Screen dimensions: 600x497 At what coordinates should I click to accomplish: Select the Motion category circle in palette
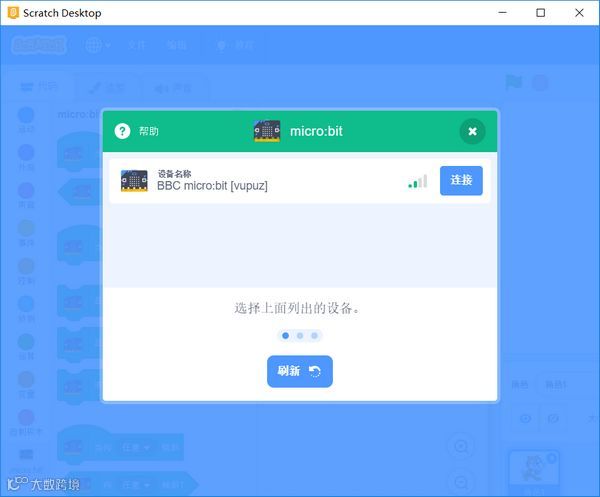pyautogui.click(x=26, y=115)
